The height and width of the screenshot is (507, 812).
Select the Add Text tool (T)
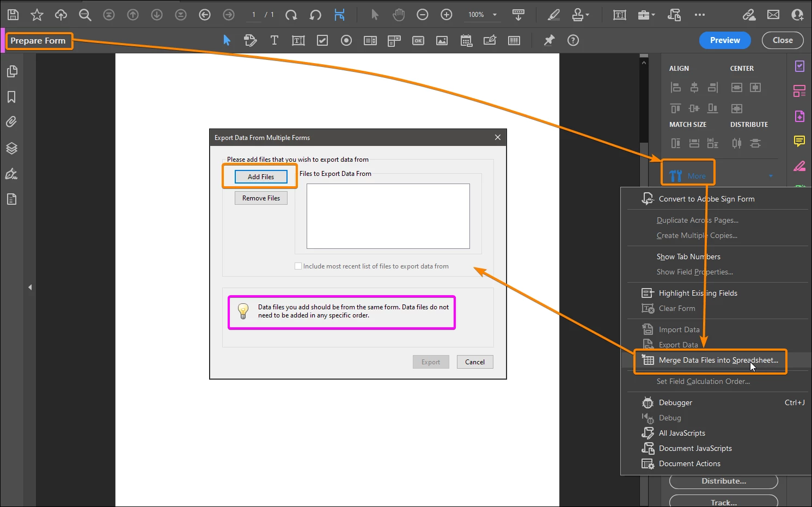[x=274, y=40]
